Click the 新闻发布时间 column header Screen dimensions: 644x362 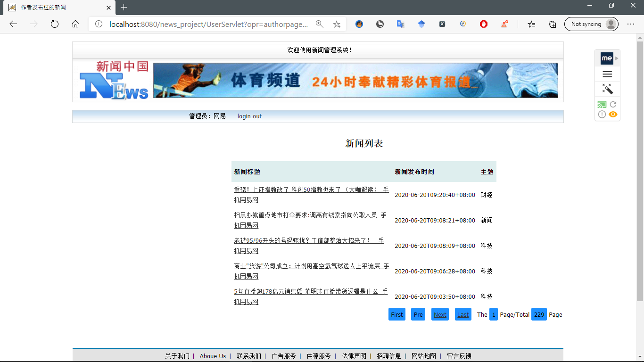tap(414, 172)
